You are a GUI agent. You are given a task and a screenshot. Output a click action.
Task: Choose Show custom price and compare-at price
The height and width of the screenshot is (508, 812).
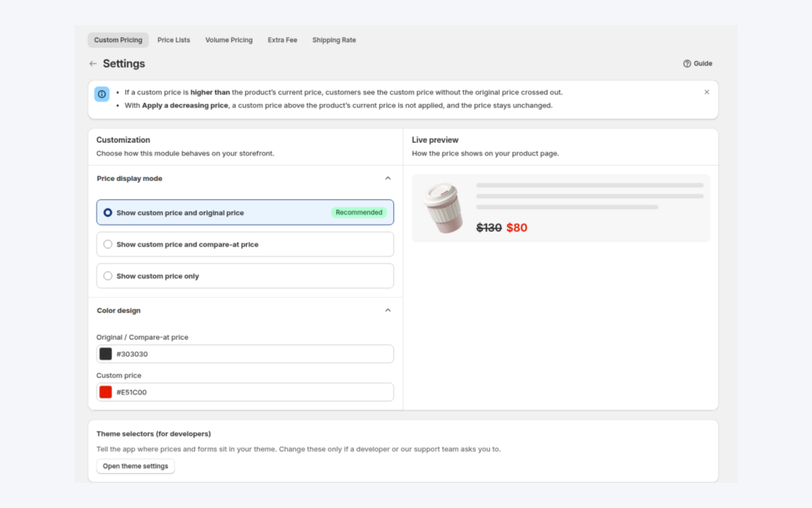[x=245, y=244]
